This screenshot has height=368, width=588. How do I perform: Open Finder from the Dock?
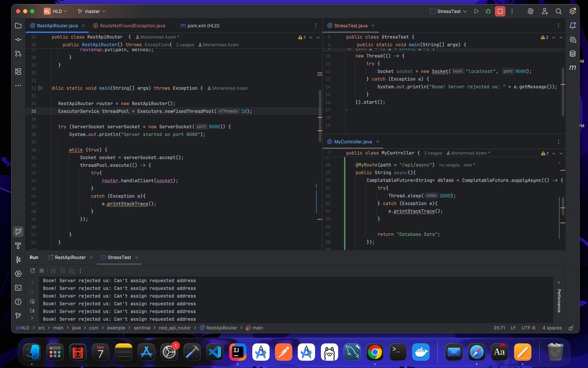(x=33, y=352)
